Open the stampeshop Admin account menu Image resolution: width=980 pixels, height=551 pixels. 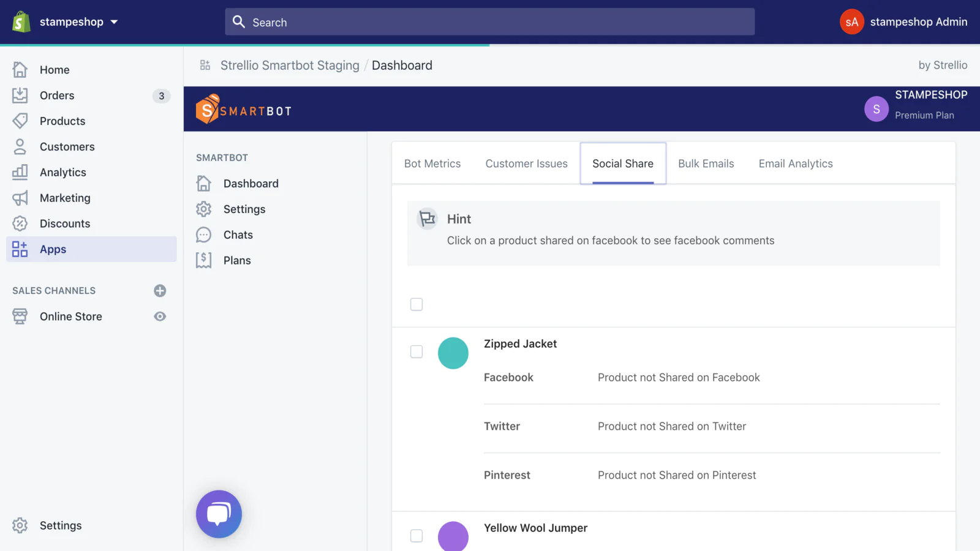903,22
